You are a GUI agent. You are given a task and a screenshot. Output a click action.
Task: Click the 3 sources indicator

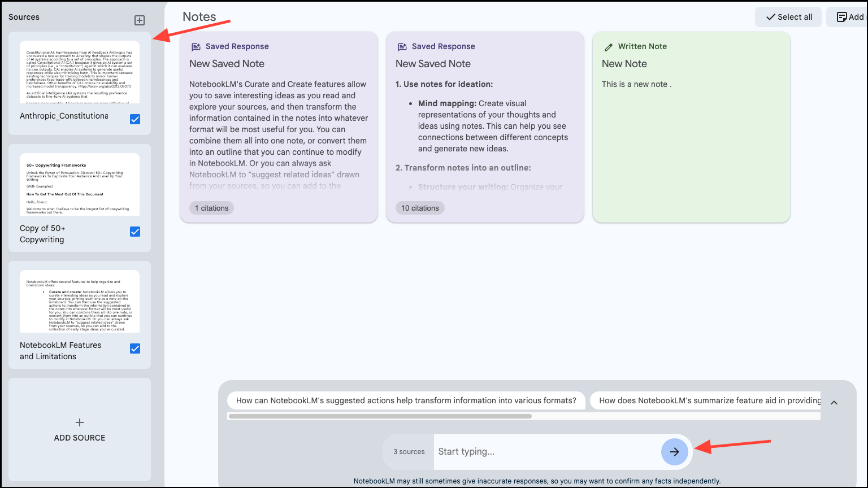pos(409,452)
